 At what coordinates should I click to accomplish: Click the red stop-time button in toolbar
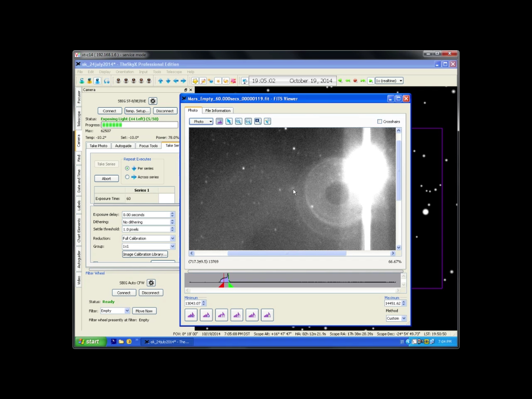coord(355,81)
